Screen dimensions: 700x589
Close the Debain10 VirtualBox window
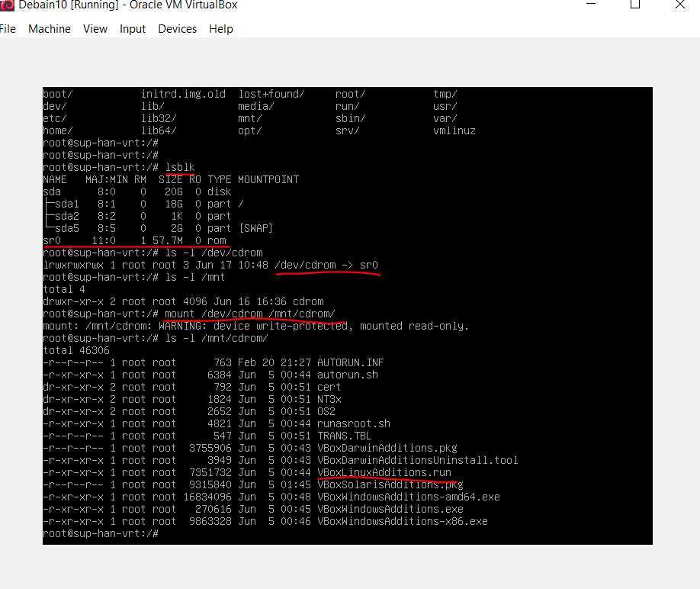[x=680, y=5]
